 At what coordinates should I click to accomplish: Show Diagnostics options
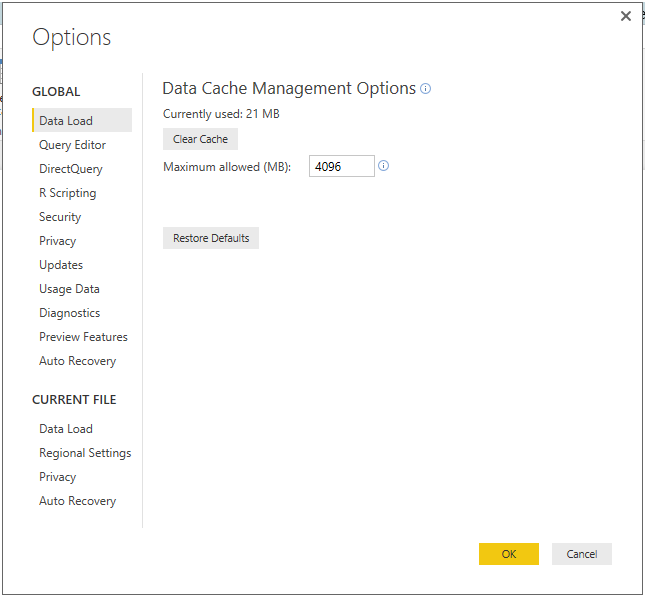70,313
